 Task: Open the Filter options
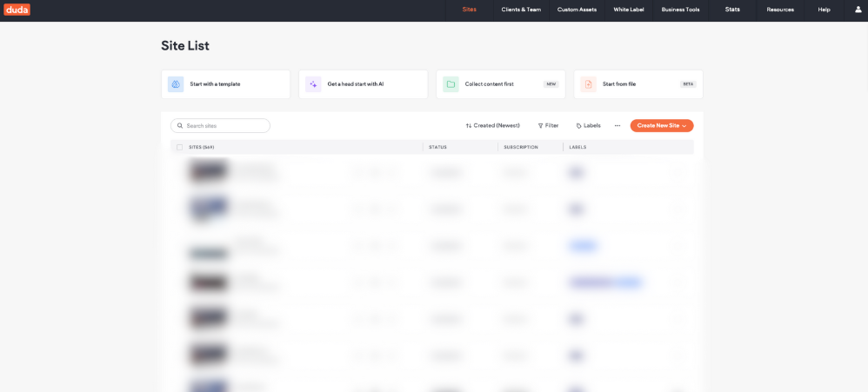547,126
